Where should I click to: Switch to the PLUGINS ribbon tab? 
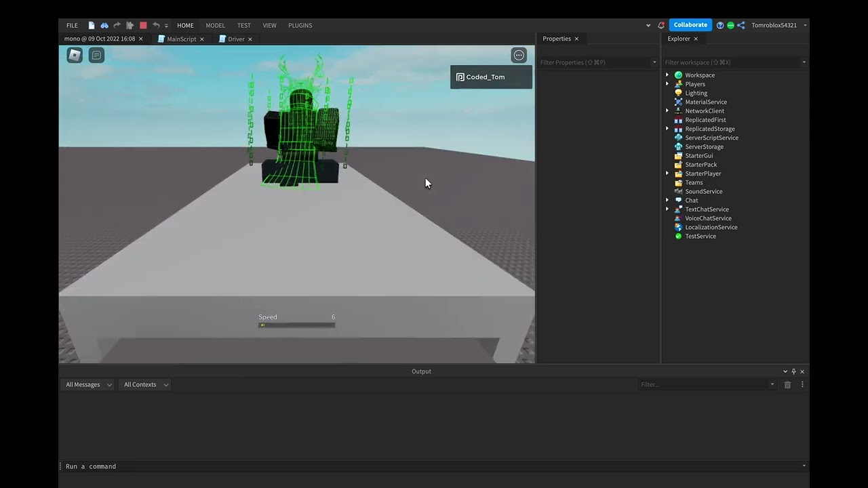tap(300, 25)
